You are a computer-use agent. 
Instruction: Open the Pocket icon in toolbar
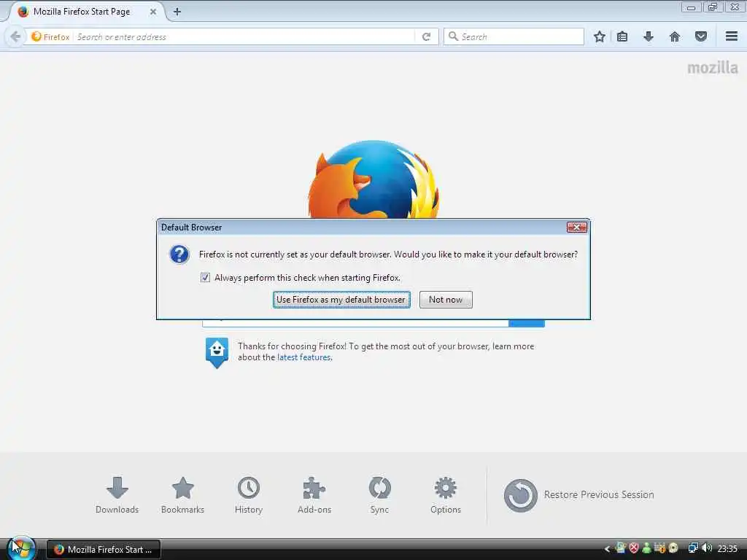pos(701,36)
